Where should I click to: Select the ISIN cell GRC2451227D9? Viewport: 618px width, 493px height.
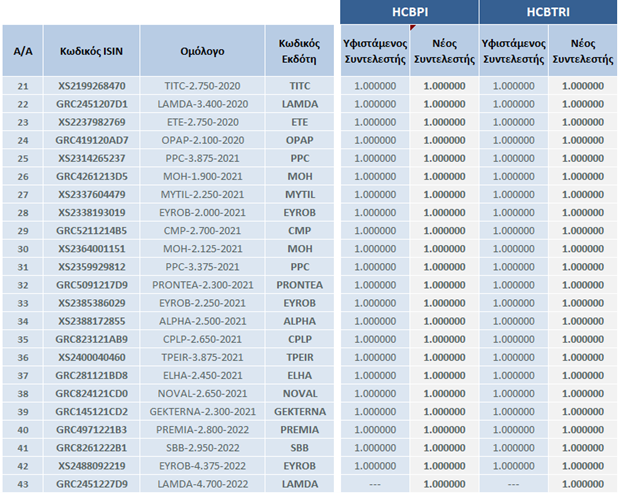pyautogui.click(x=92, y=483)
